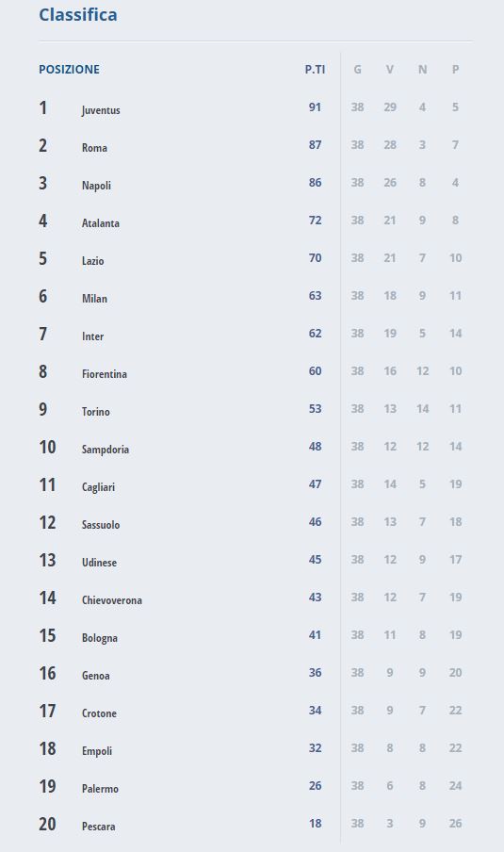Image resolution: width=504 pixels, height=852 pixels.
Task: Click the Atalanta team link
Action: [101, 223]
